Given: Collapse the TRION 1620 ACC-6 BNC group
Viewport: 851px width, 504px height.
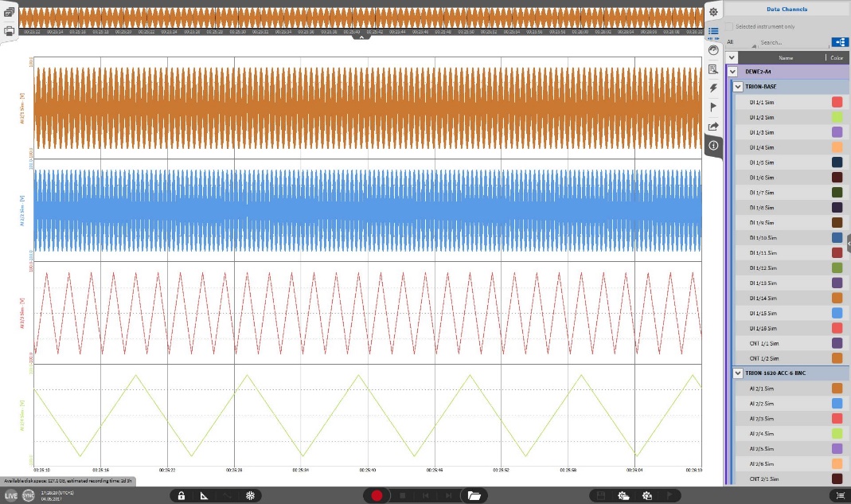Looking at the screenshot, I should [738, 373].
